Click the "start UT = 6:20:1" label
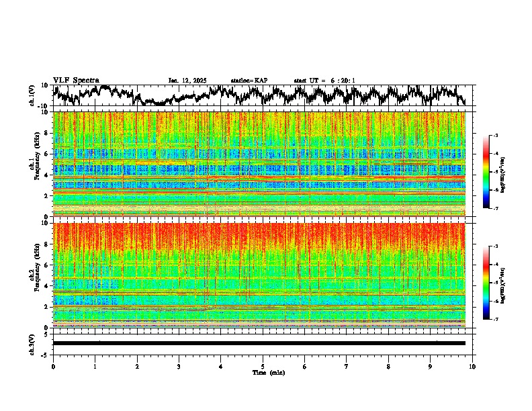This screenshot has height=411, width=532. coord(324,81)
